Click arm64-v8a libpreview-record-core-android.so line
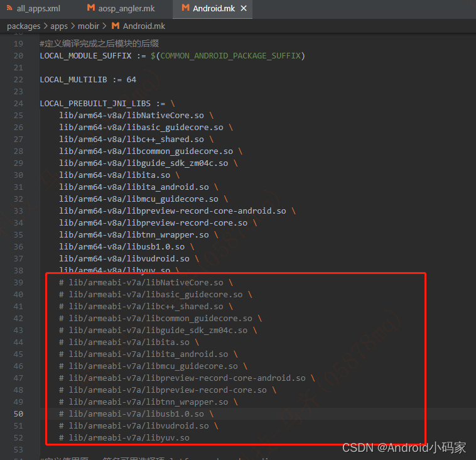Viewport: 476px width, 460px height. 178,211
